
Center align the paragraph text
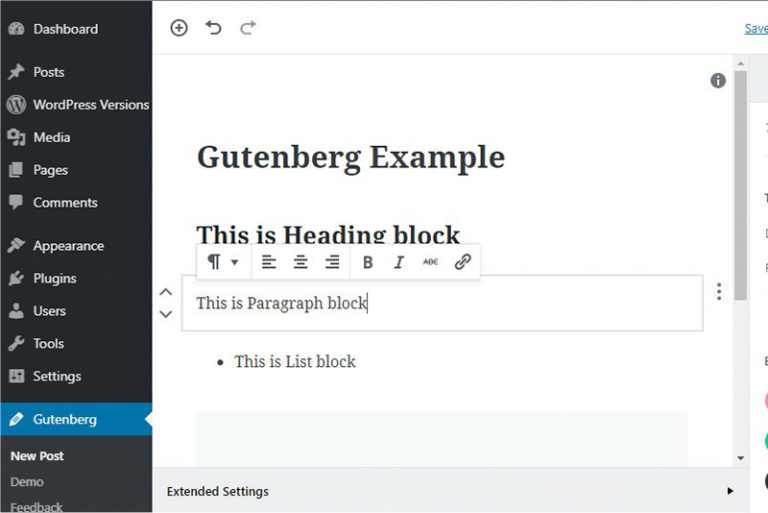point(300,262)
